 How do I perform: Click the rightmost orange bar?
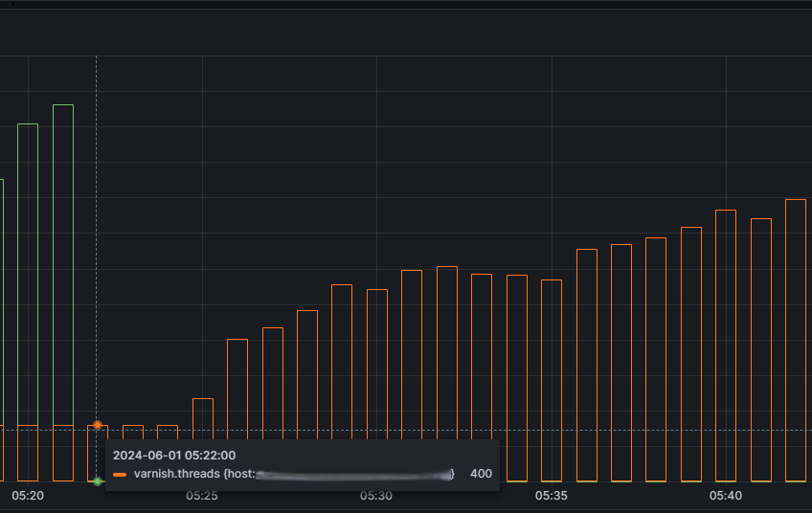(796, 340)
